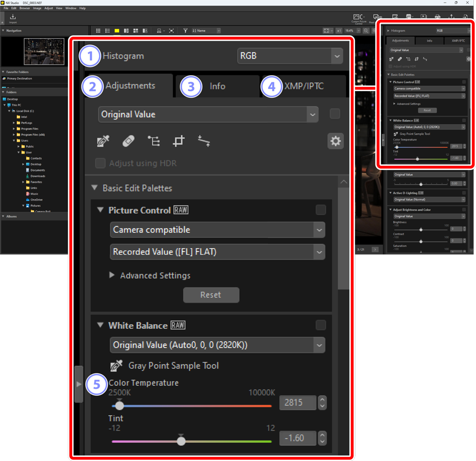Toggle the Picture Control checkbox
Image resolution: width=476 pixels, height=461 pixels.
coord(321,210)
